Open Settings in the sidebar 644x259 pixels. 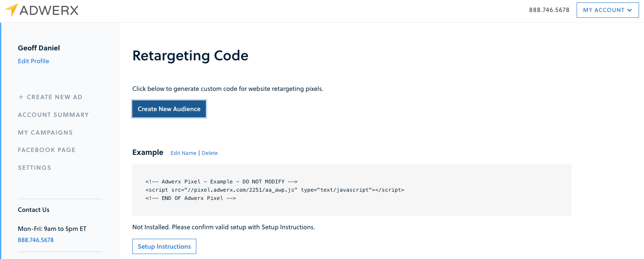point(34,168)
